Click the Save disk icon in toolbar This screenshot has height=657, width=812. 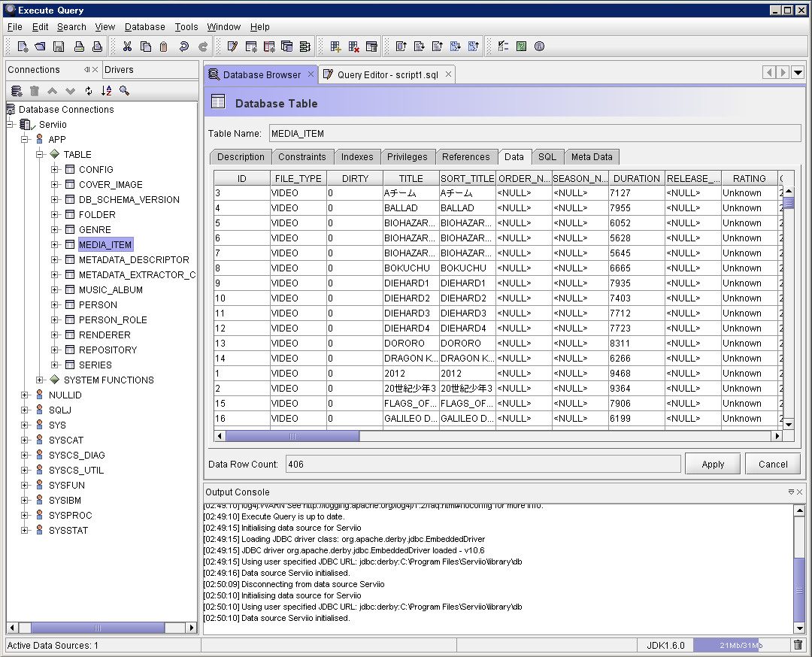pos(59,47)
